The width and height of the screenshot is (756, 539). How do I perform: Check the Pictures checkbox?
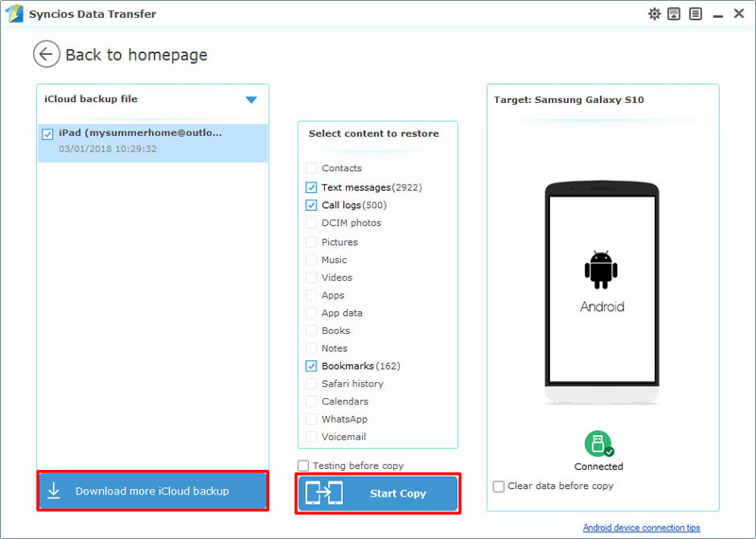[311, 242]
